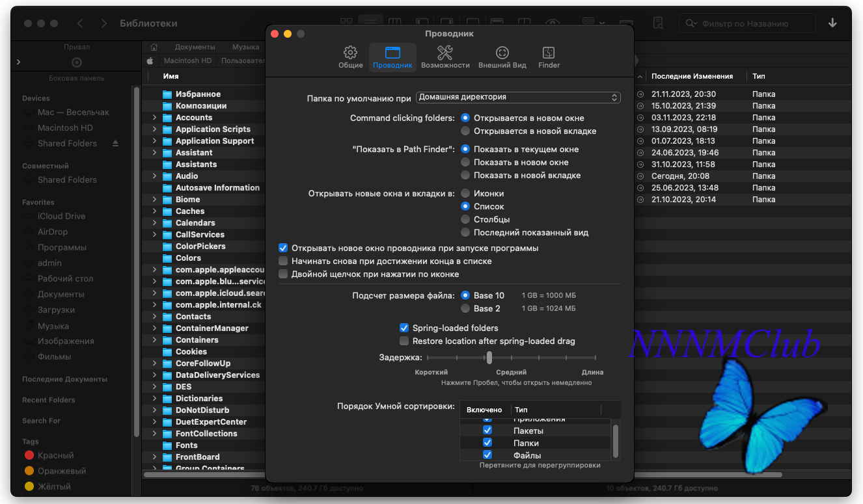Click the admin home icon in sidebar

[x=29, y=263]
